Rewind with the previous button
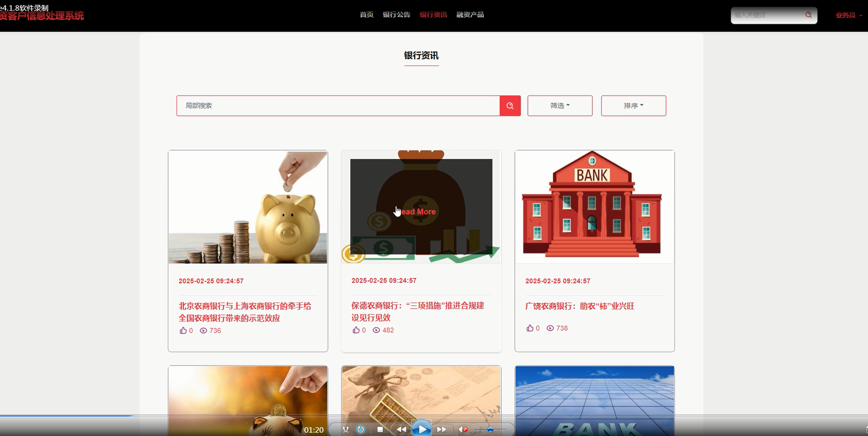Image resolution: width=868 pixels, height=436 pixels. click(401, 430)
